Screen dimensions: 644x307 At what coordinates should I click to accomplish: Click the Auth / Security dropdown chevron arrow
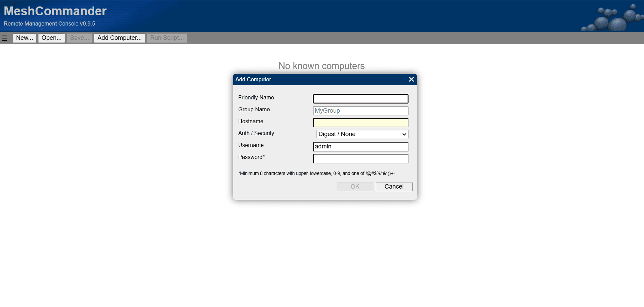404,134
